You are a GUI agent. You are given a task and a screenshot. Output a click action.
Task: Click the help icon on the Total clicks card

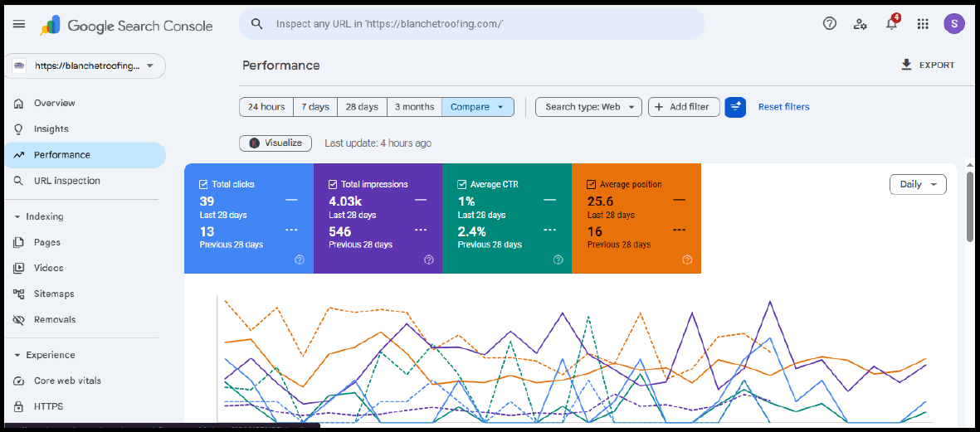300,260
